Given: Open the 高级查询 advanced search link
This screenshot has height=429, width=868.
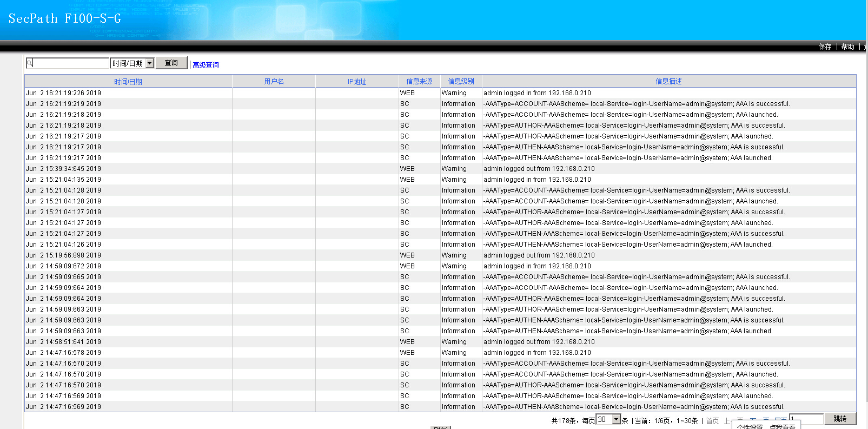Looking at the screenshot, I should point(206,65).
